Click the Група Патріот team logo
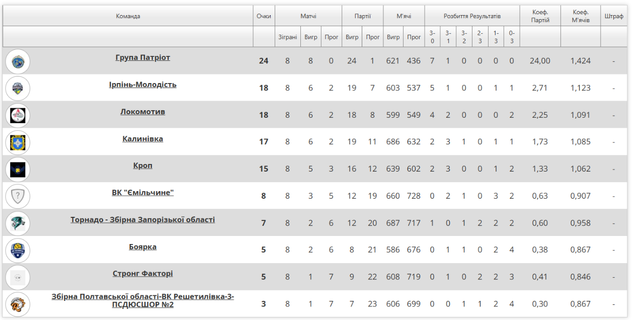644x320 pixels. pos(18,61)
